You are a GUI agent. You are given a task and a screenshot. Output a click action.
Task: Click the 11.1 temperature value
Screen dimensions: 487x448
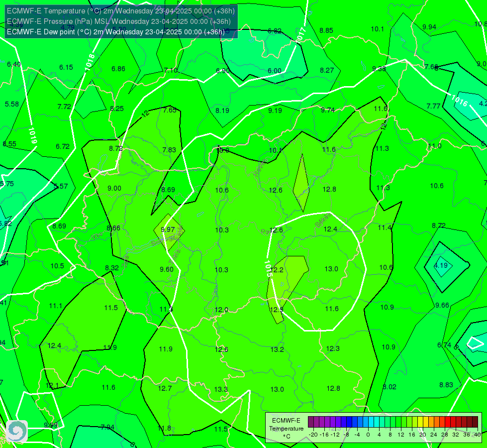(x=56, y=306)
